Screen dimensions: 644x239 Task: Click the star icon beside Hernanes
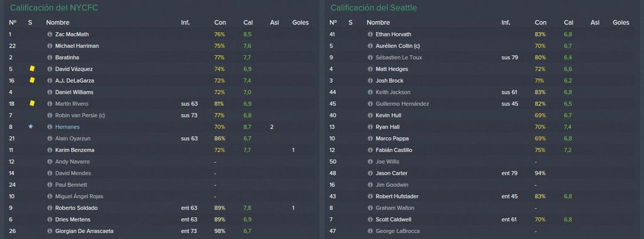click(x=30, y=127)
